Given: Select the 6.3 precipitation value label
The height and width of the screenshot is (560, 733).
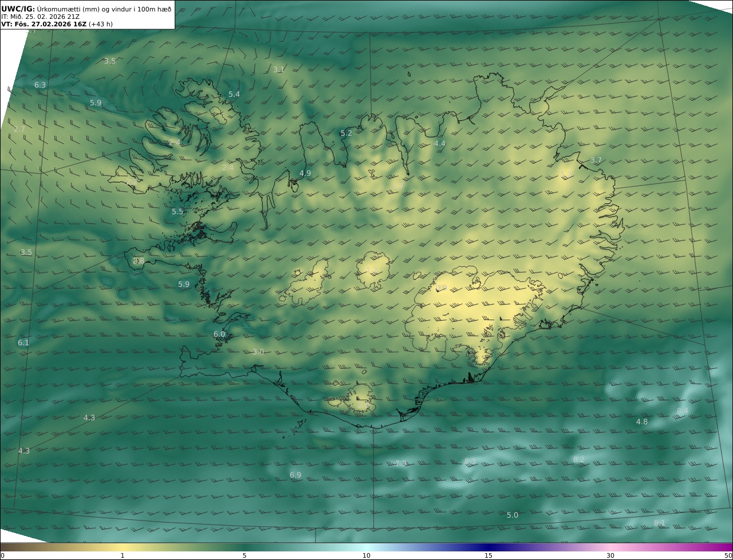Looking at the screenshot, I should pos(40,85).
